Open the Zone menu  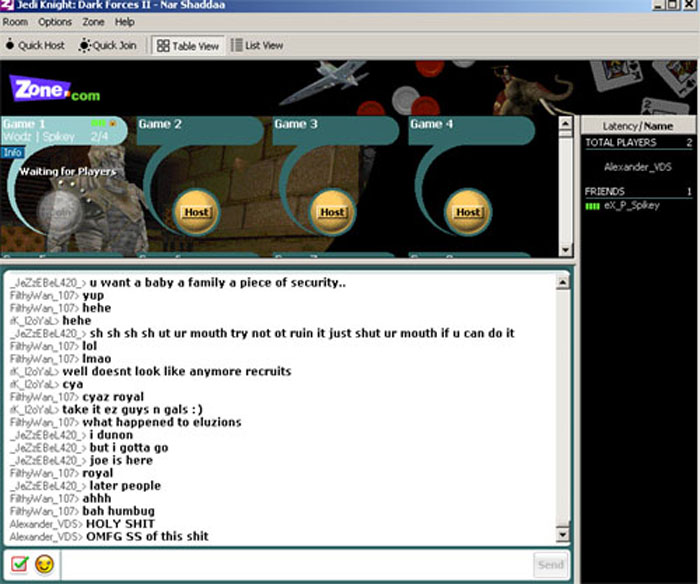(93, 22)
